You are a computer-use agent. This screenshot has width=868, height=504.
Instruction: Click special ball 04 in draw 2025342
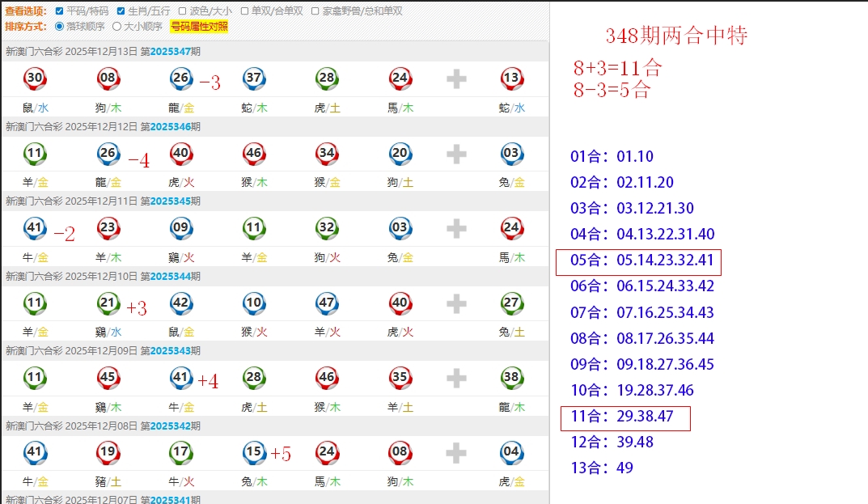[x=511, y=453]
